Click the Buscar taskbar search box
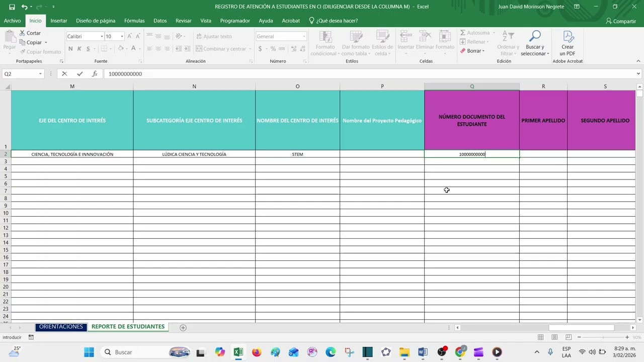This screenshot has height=362, width=644. coord(146,352)
